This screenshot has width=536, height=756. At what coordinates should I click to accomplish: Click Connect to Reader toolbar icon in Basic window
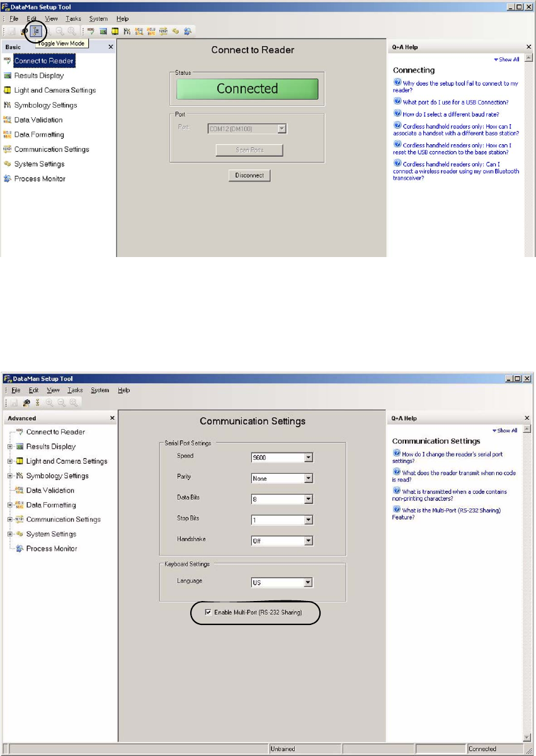pos(91,31)
